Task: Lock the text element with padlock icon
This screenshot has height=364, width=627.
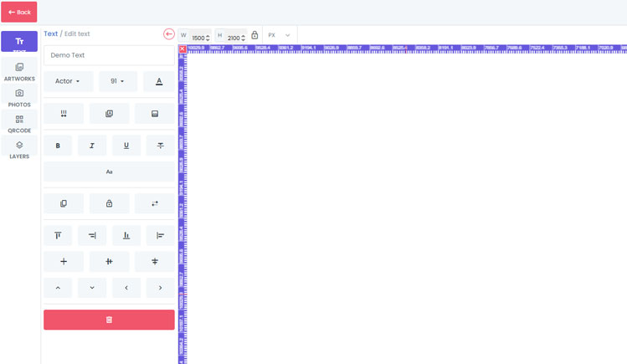Action: (x=109, y=203)
